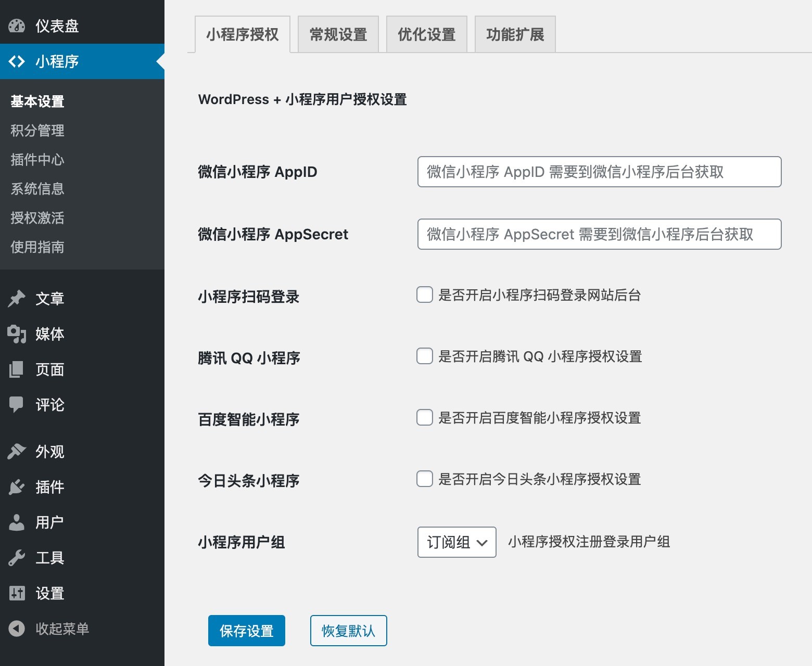This screenshot has width=812, height=666.
Task: Enable 小程序扫码登录 checkbox
Action: click(425, 294)
